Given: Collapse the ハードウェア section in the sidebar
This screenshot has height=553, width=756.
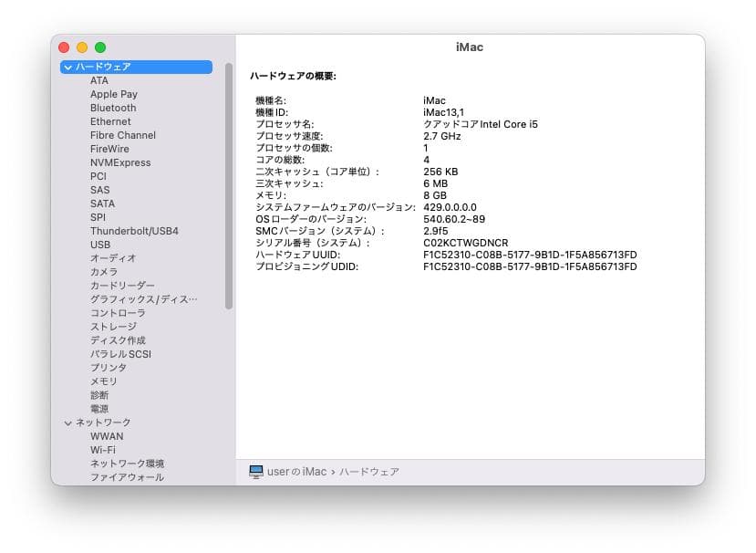Looking at the screenshot, I should click(67, 66).
